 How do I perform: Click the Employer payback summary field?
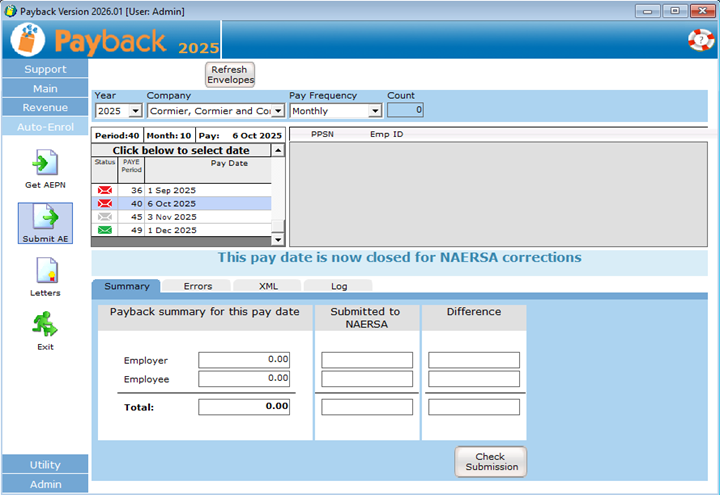[x=244, y=360]
